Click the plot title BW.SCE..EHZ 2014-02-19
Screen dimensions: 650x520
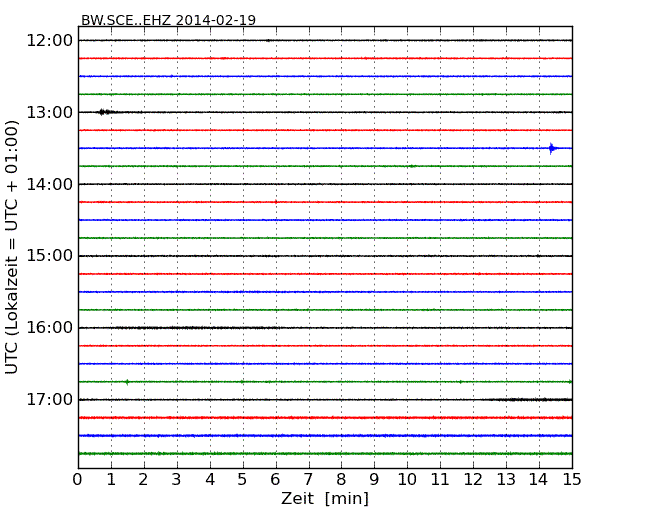[x=168, y=20]
